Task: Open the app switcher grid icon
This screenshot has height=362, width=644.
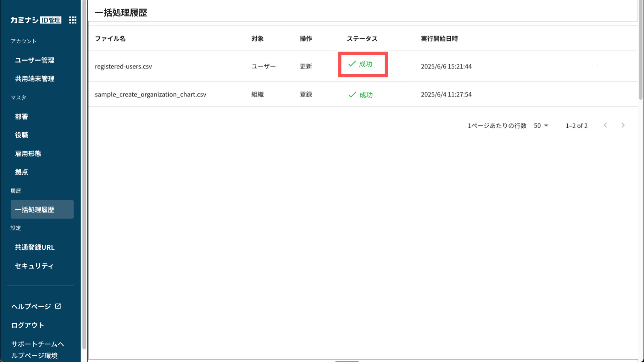Action: [73, 20]
